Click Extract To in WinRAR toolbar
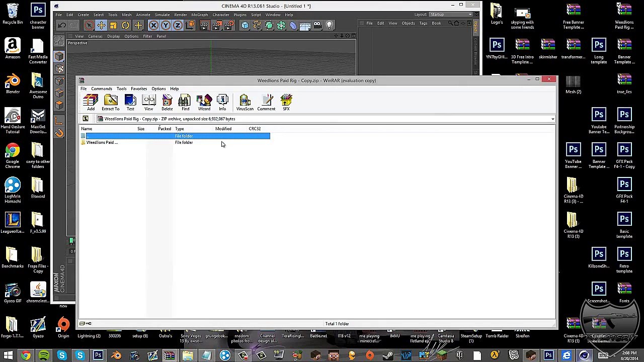 [111, 102]
